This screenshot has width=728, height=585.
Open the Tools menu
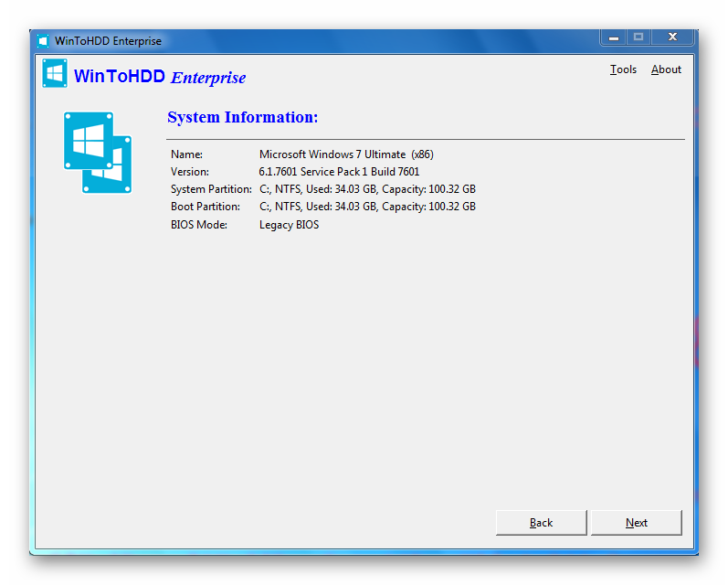tap(623, 69)
